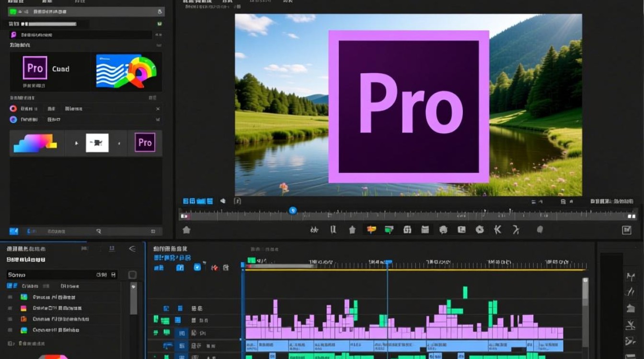Click the blue book-like icon in the timeline header toolbar
Viewport: 644px width, 359px height.
tap(180, 268)
